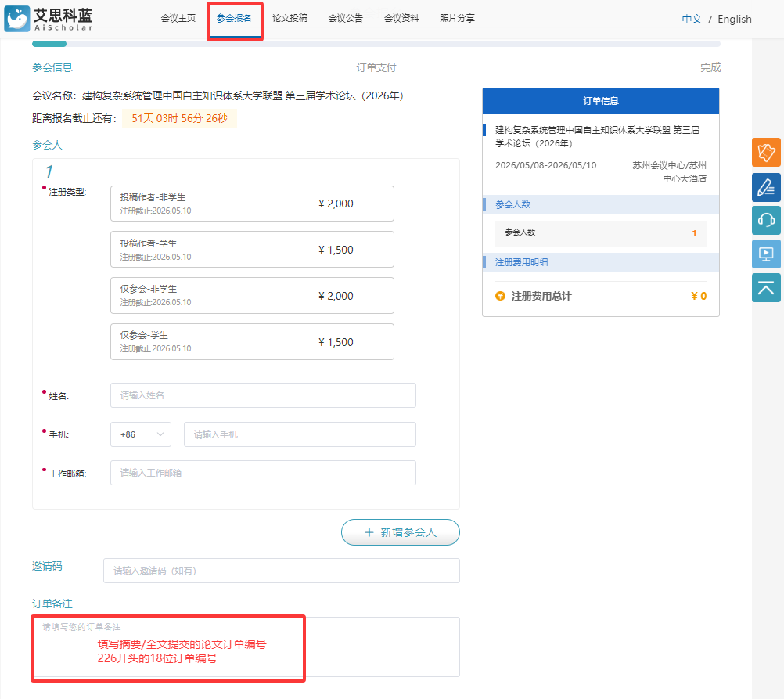
Task: Select 投稿作者-非学生 registration type
Action: click(252, 204)
